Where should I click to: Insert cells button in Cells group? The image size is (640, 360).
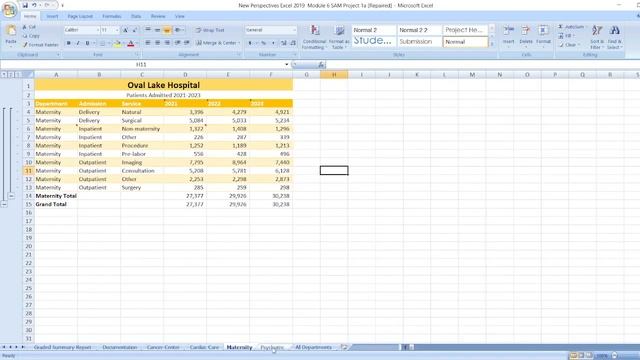tap(508, 36)
